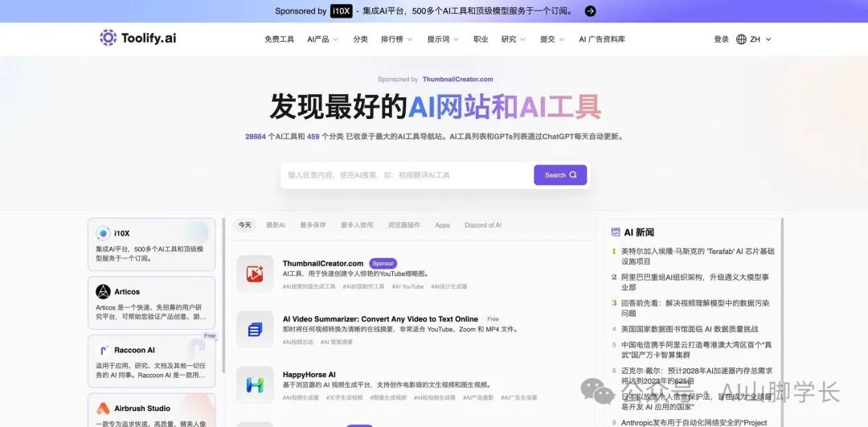Open news item about 英特尔 Terafab
The height and width of the screenshot is (427, 868).
697,256
